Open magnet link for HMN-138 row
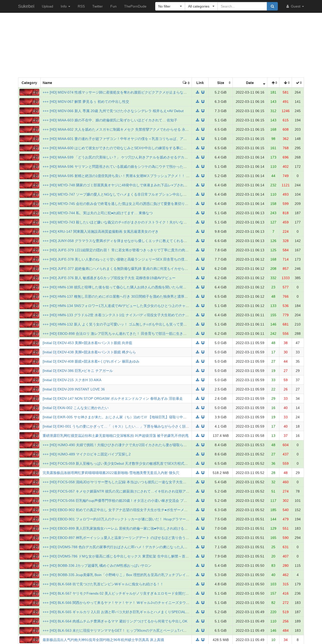The height and width of the screenshot is (644, 322). [203, 287]
